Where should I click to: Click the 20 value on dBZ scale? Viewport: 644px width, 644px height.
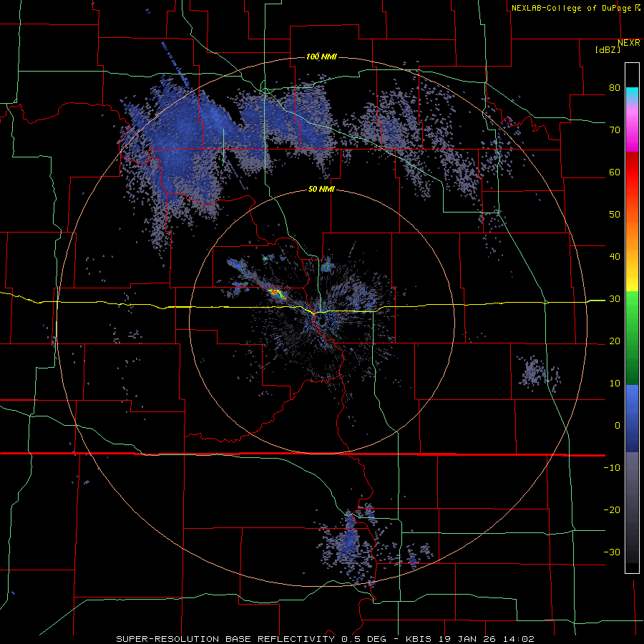tap(615, 341)
